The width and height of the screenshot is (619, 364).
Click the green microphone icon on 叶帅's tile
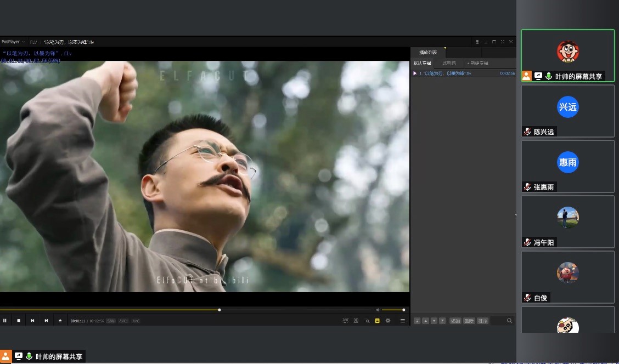tap(548, 76)
